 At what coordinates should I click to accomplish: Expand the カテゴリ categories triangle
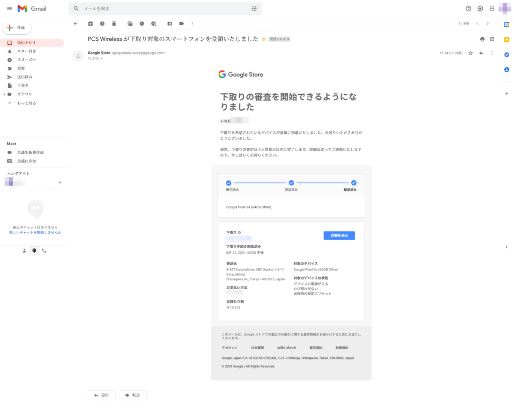[4, 94]
